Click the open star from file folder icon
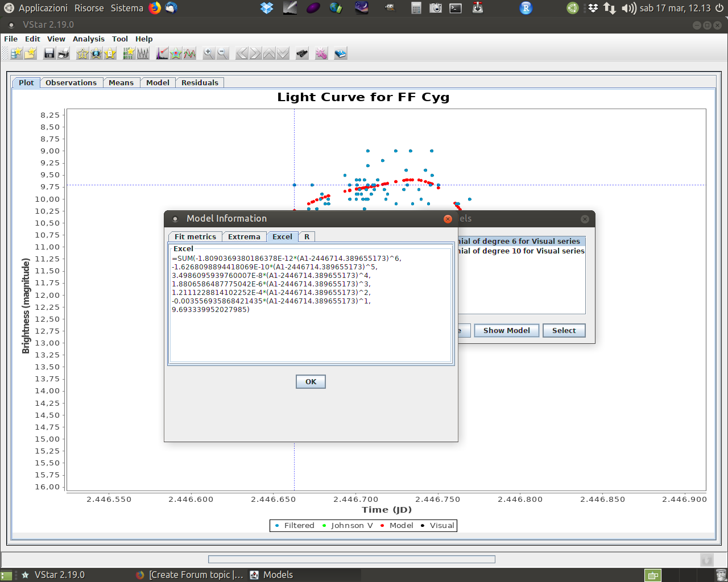Image resolution: width=728 pixels, height=582 pixels. [31, 53]
